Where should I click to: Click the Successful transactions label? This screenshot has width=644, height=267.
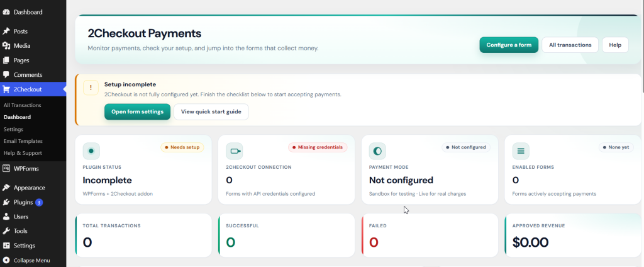tap(242, 226)
